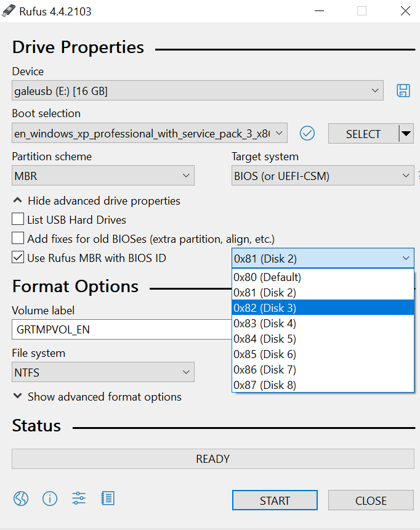Viewport: 420px width, 530px height.
Task: Click the SELECT button
Action: pyautogui.click(x=363, y=134)
